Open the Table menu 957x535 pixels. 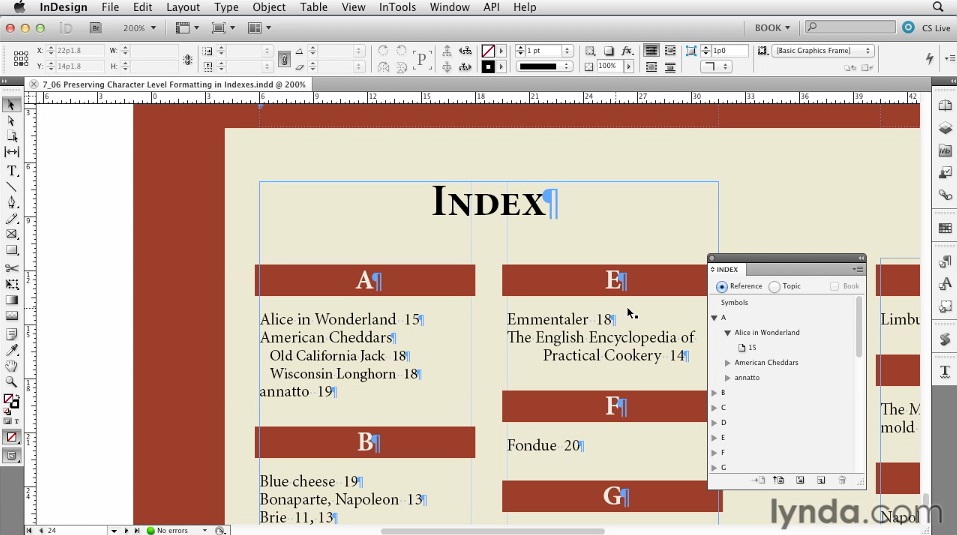[x=314, y=7]
